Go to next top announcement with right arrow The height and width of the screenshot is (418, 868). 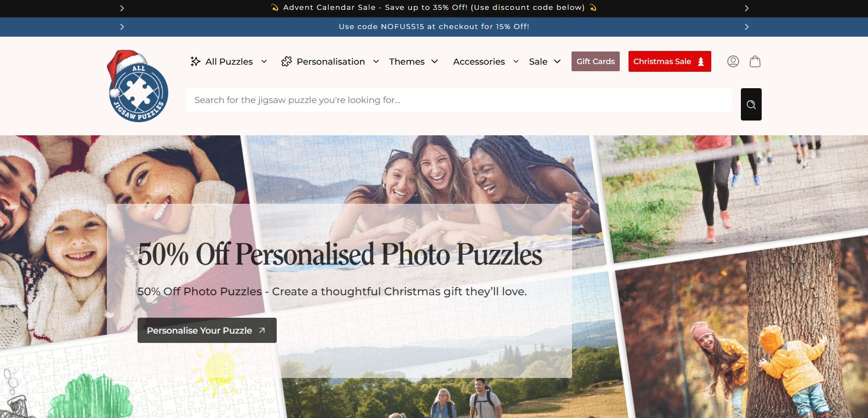coord(746,8)
